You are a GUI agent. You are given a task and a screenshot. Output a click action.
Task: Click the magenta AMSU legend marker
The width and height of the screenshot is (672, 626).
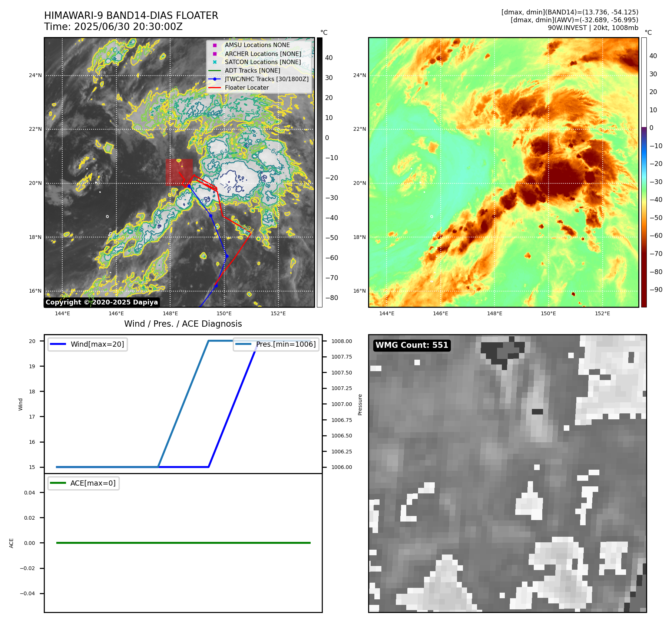pos(215,45)
